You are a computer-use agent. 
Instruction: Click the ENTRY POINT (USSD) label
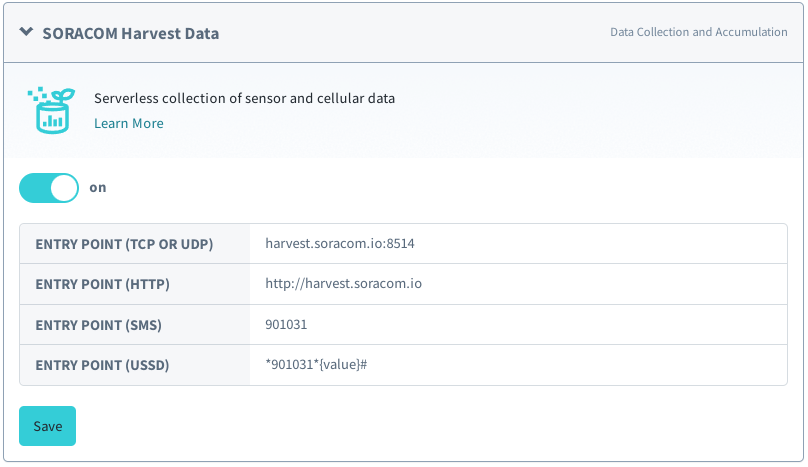102,365
